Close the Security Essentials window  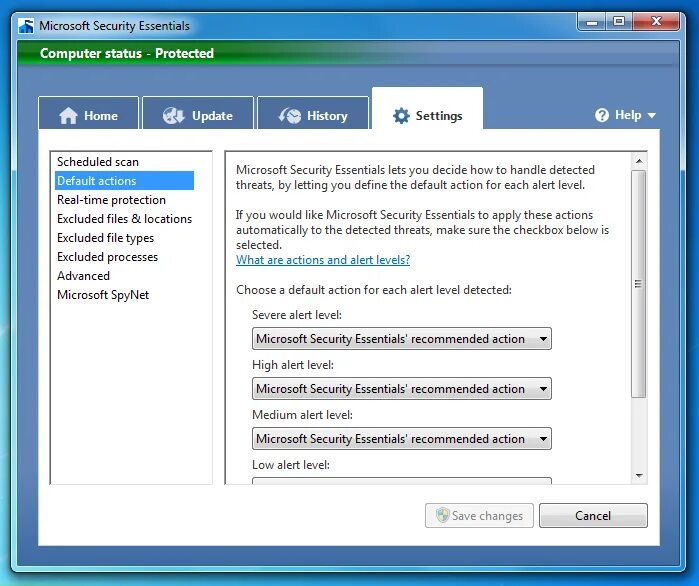656,22
